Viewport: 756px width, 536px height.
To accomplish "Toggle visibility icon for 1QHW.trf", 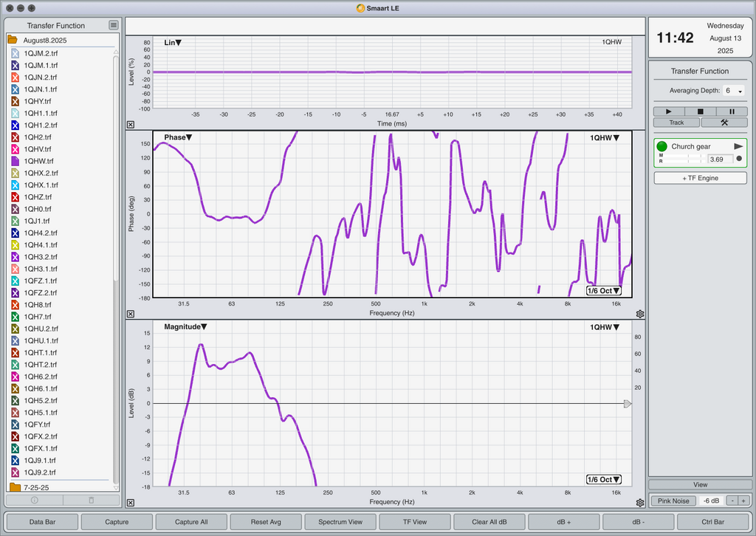I will (x=15, y=161).
